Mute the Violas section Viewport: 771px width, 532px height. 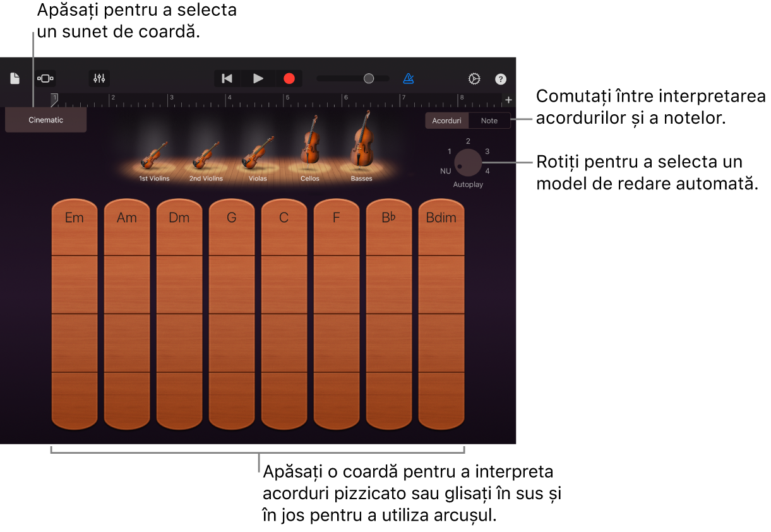point(257,151)
